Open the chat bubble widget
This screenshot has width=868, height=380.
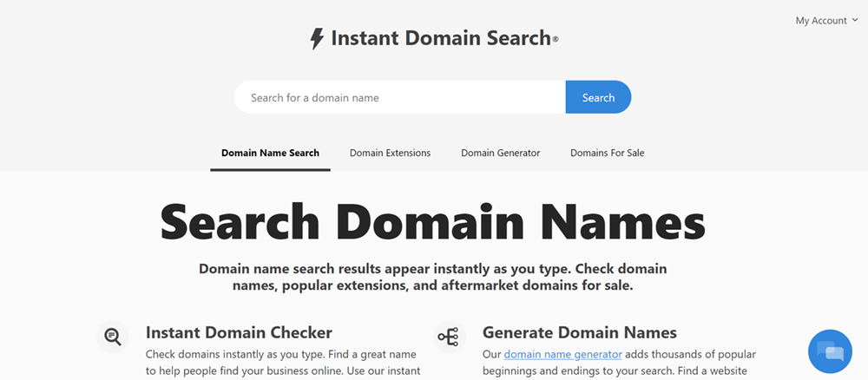(830, 351)
